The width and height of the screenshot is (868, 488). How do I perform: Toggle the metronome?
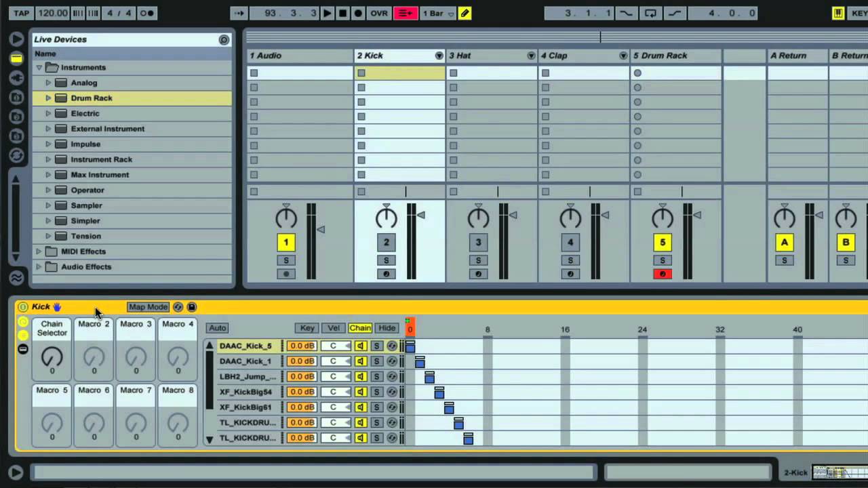click(147, 13)
